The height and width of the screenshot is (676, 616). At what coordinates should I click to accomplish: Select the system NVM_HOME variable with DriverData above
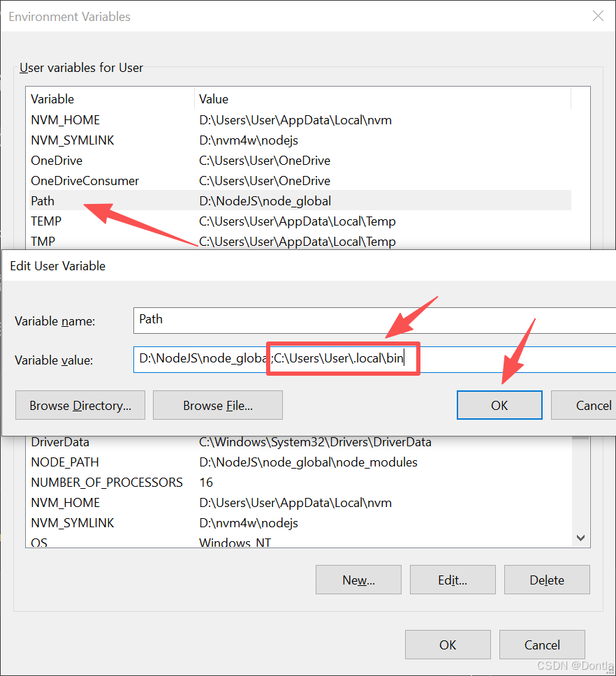click(x=300, y=503)
